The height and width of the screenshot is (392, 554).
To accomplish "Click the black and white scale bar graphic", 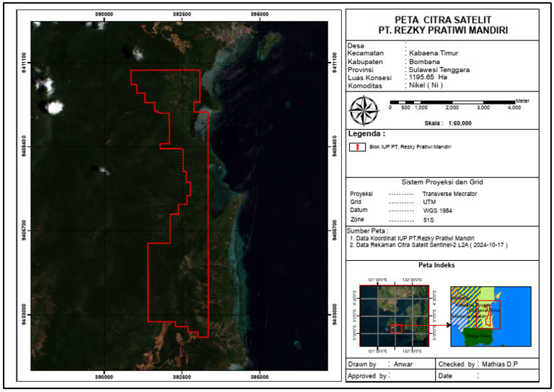I will pos(452,102).
